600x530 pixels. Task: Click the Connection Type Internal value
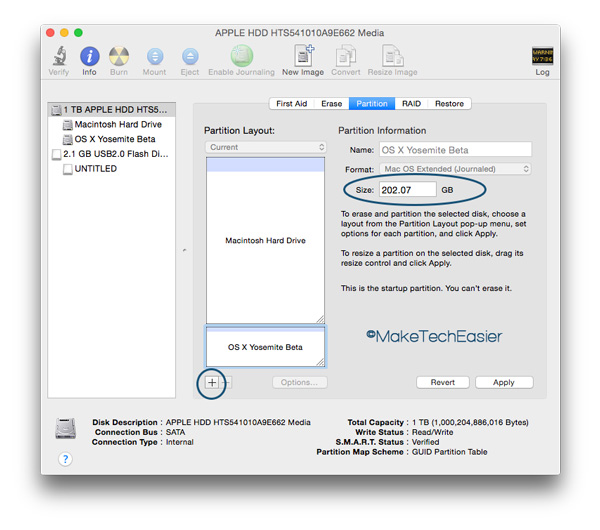point(179,442)
